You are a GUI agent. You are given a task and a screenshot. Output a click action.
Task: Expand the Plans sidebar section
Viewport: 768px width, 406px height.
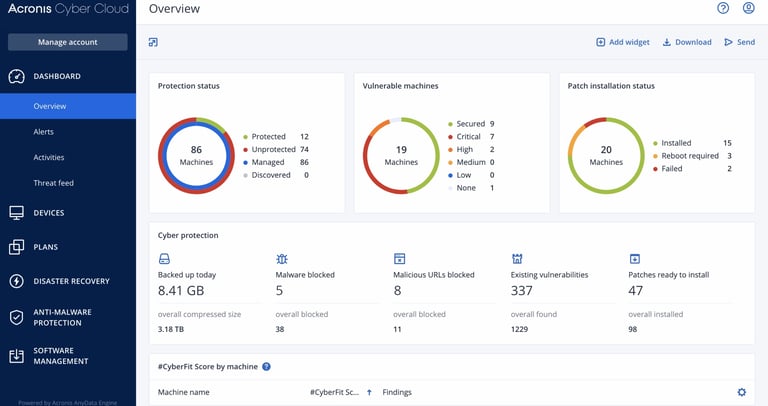click(x=45, y=247)
